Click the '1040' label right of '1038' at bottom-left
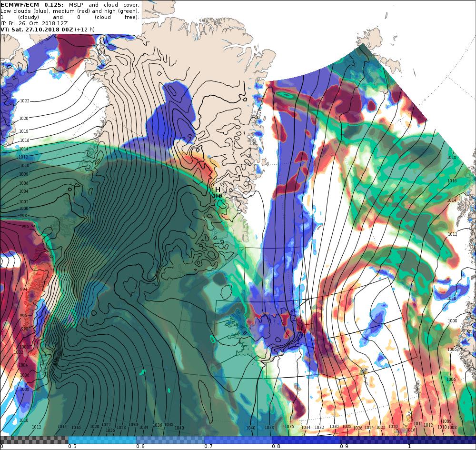Image resolution: width=476 pixels, height=450 pixels. (179, 428)
